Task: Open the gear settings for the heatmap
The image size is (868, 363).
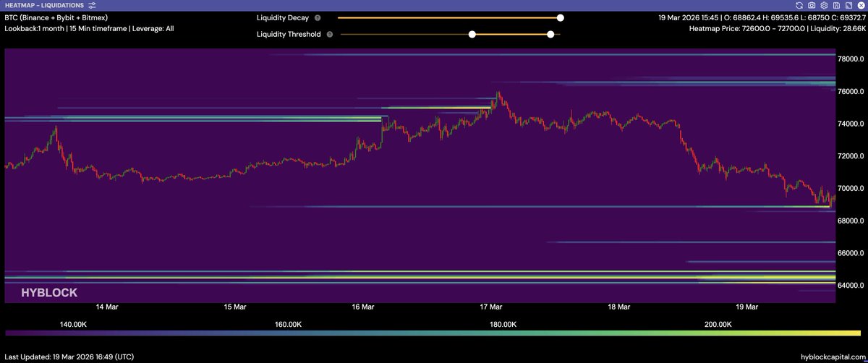Action: point(824,5)
